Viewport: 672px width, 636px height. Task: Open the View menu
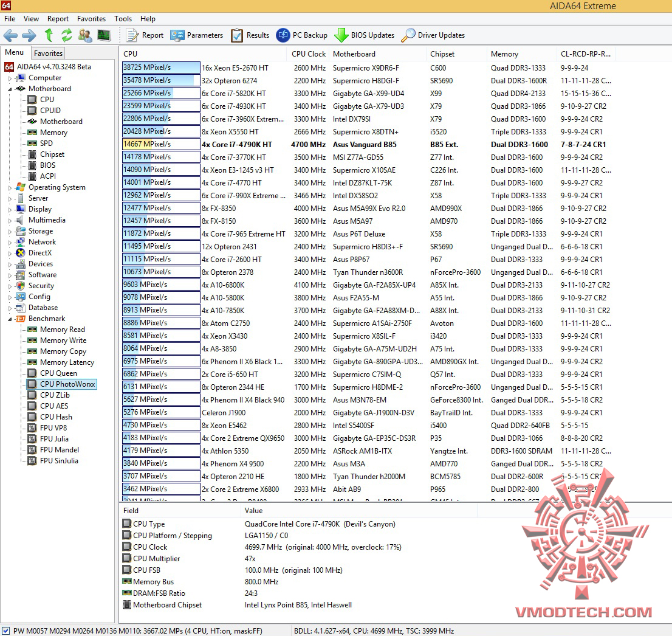point(31,19)
